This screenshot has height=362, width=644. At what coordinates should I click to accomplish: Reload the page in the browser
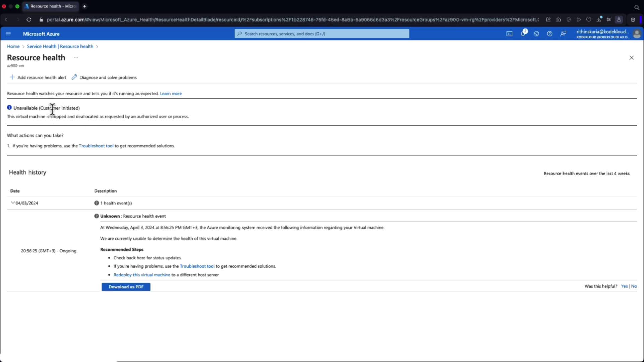point(29,20)
